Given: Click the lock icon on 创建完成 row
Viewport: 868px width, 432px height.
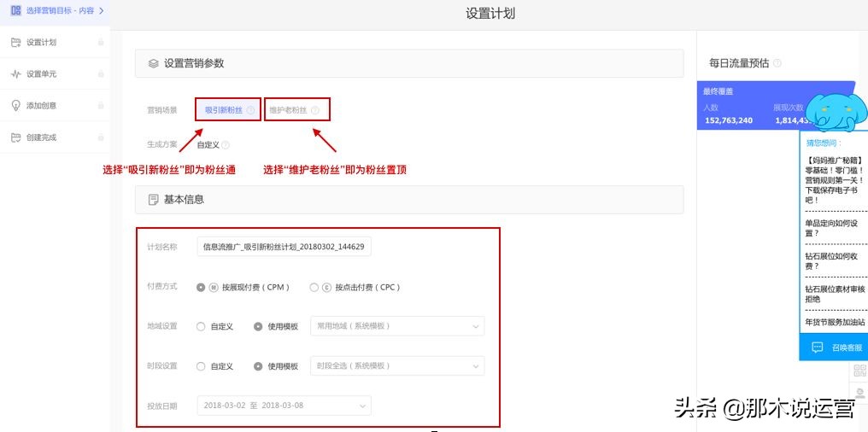Looking at the screenshot, I should coord(101,137).
